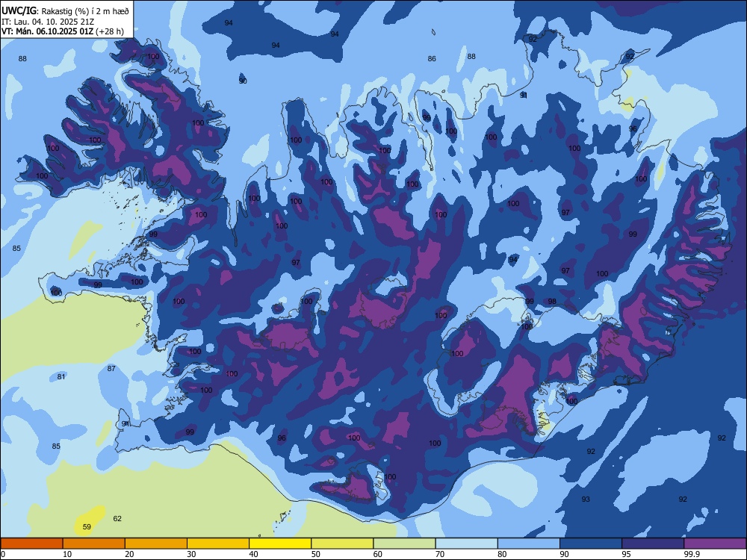Click the '10' legend scale label
This screenshot has width=747, height=560.
pos(67,554)
